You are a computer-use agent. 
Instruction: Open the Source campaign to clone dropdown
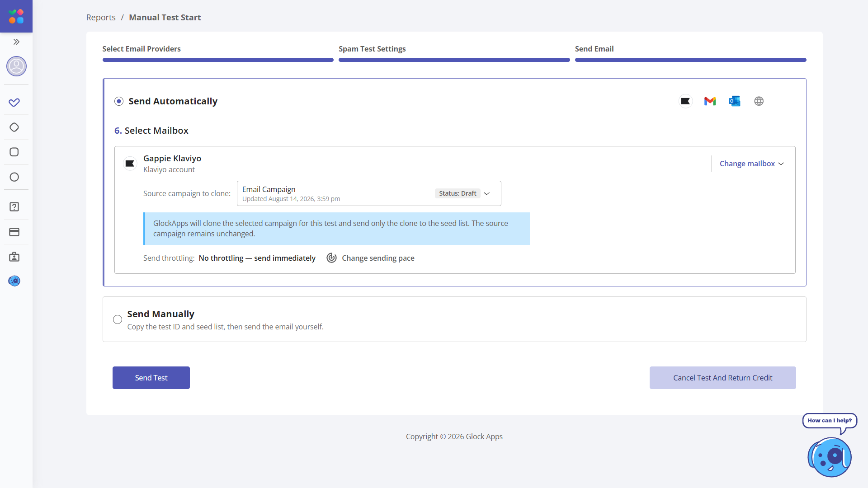pyautogui.click(x=369, y=193)
